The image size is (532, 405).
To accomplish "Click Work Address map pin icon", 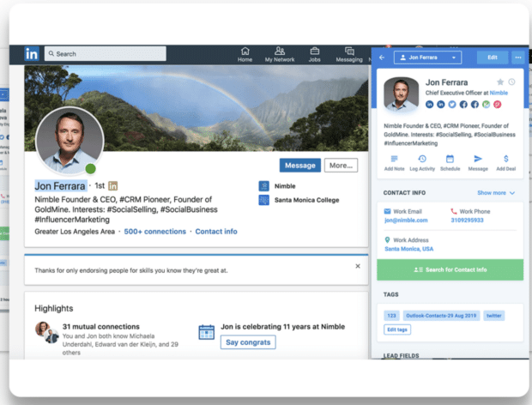I will [x=387, y=239].
